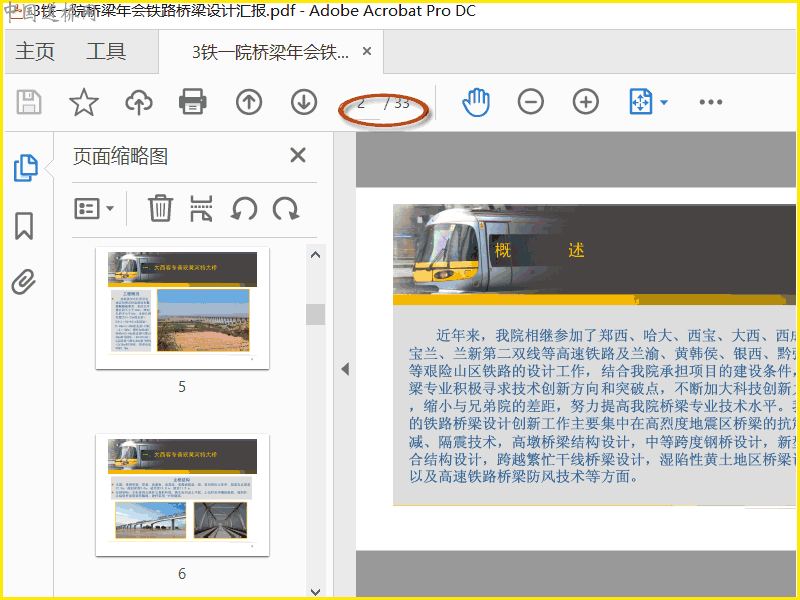
Task: Select the hand pan tool
Action: 476,102
